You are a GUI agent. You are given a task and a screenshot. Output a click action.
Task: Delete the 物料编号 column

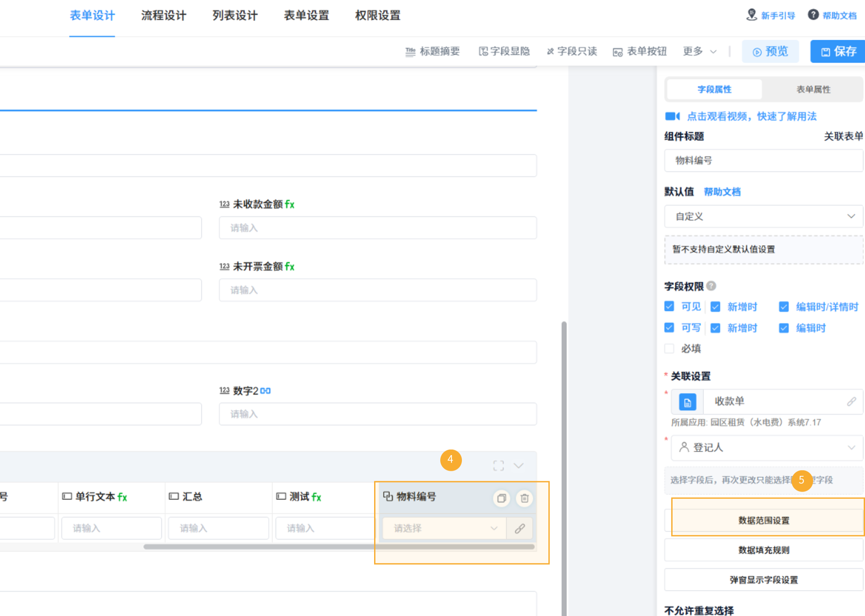pyautogui.click(x=525, y=498)
